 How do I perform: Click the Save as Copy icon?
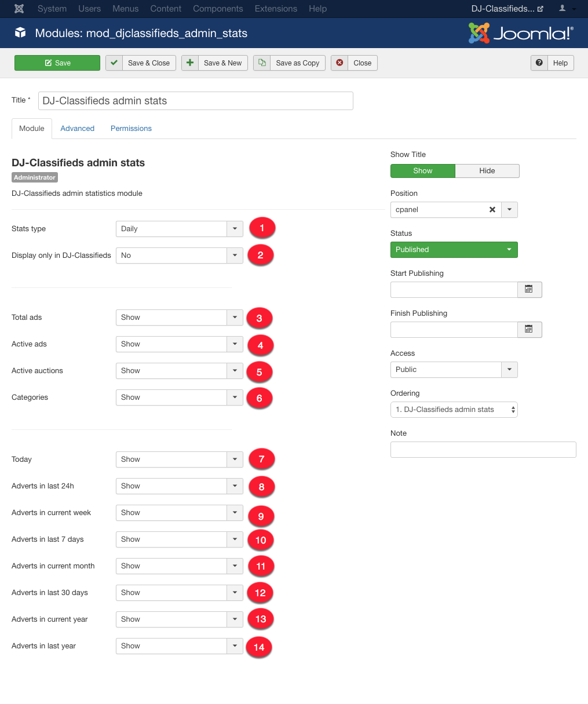click(x=262, y=63)
